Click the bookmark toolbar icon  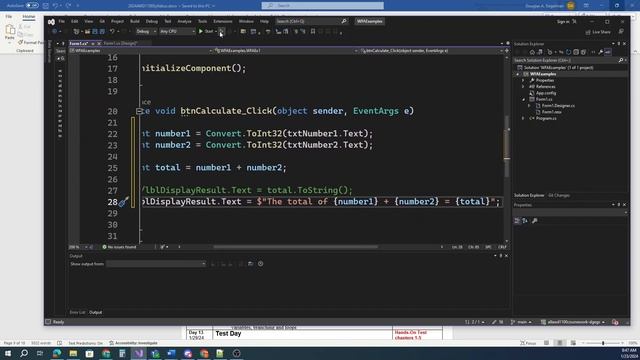[x=313, y=31]
